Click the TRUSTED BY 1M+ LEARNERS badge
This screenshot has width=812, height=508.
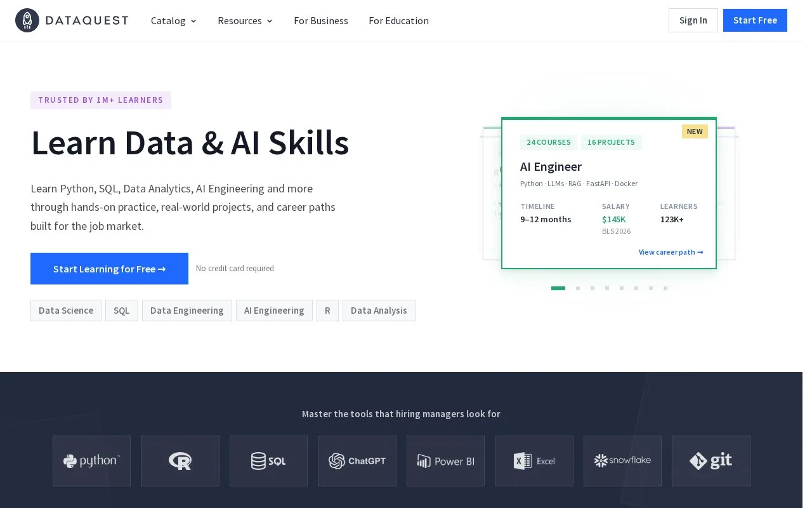click(x=101, y=100)
